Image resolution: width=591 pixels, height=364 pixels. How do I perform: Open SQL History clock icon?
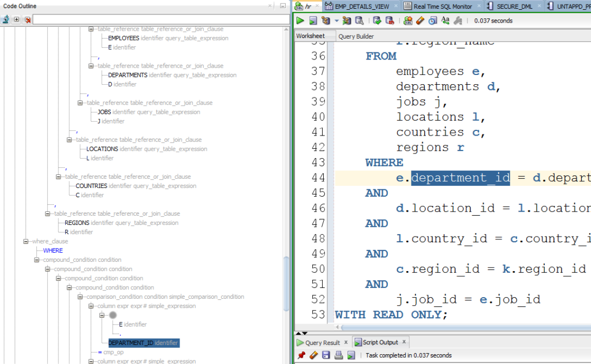[x=433, y=21]
